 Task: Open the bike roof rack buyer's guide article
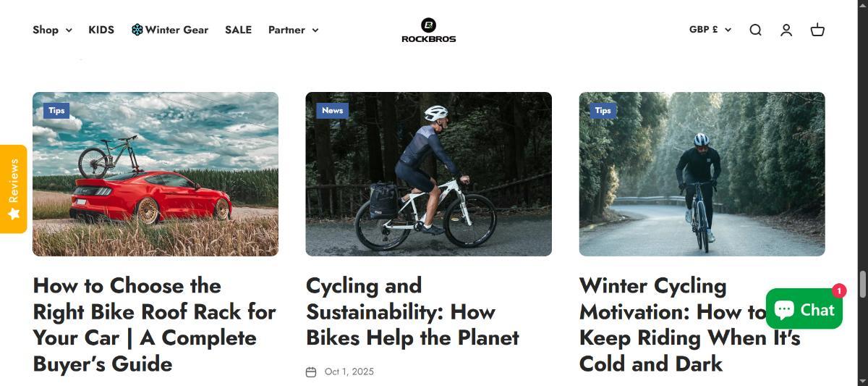(x=154, y=324)
